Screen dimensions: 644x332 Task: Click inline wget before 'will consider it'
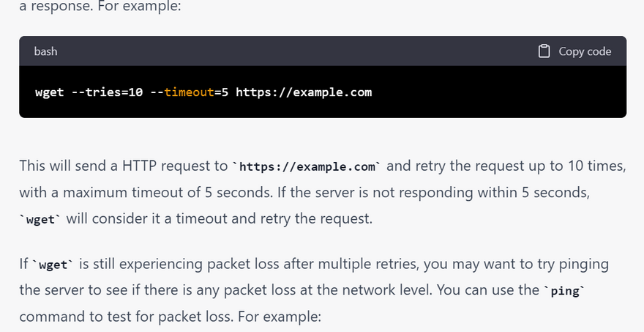(x=40, y=221)
